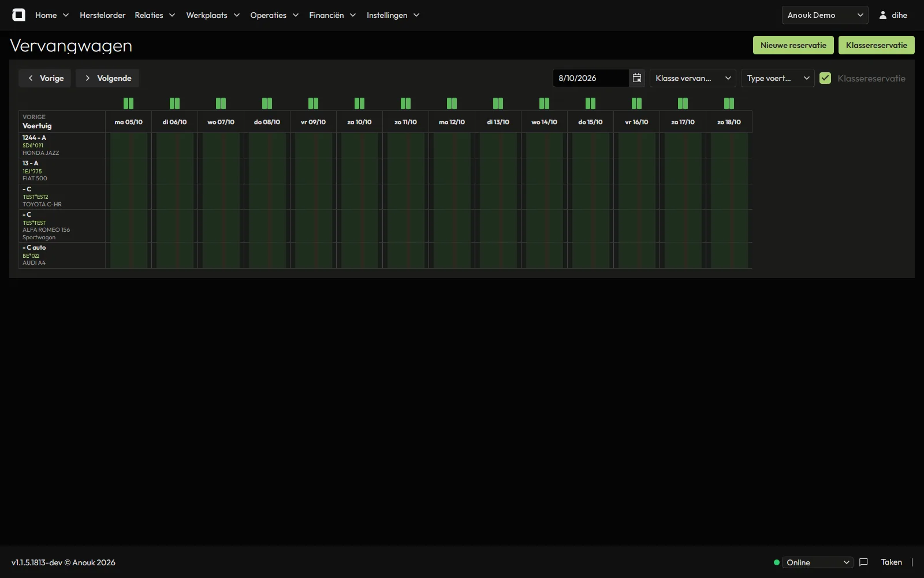Click the Nieuwe reservatie button
The height and width of the screenshot is (578, 924).
(793, 45)
